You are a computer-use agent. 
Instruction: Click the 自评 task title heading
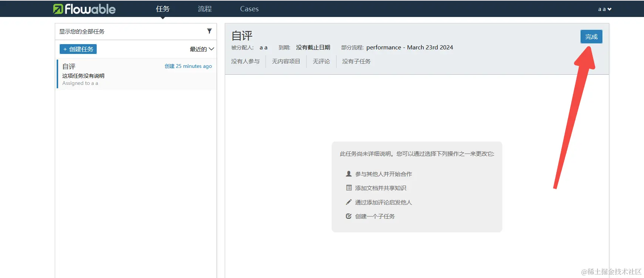tap(242, 36)
